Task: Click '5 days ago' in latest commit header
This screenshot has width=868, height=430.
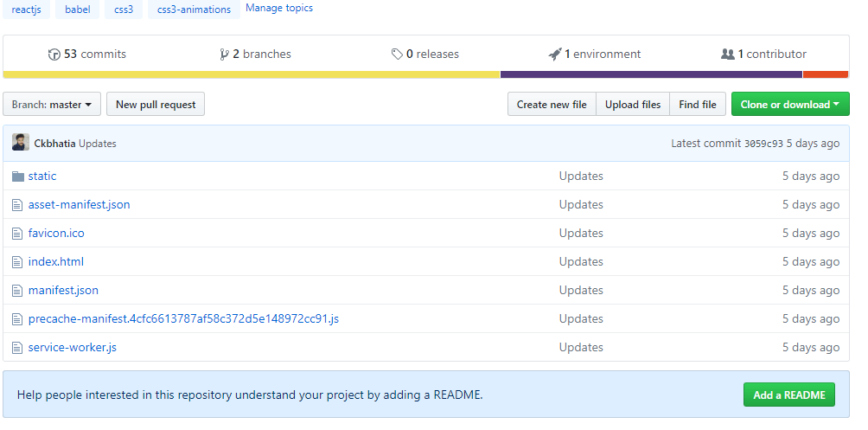Action: 813,144
